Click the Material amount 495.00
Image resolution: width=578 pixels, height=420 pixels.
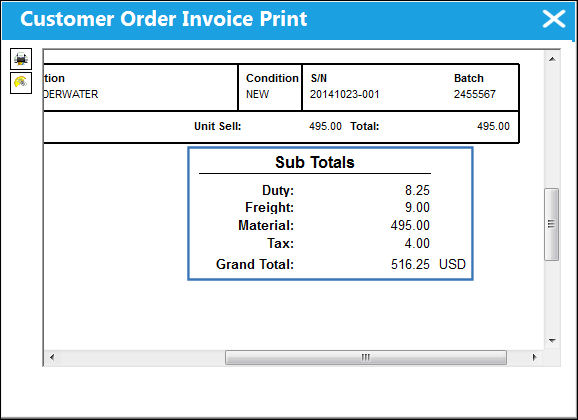[410, 226]
